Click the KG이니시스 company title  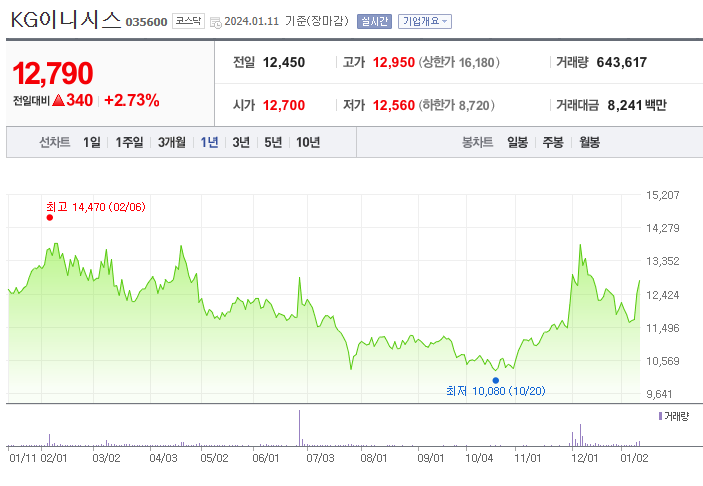(65, 20)
